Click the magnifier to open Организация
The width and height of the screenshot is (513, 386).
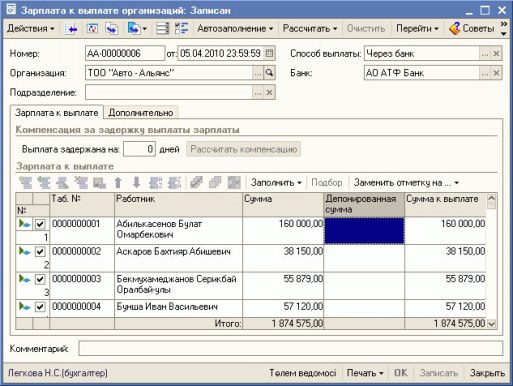click(x=269, y=73)
